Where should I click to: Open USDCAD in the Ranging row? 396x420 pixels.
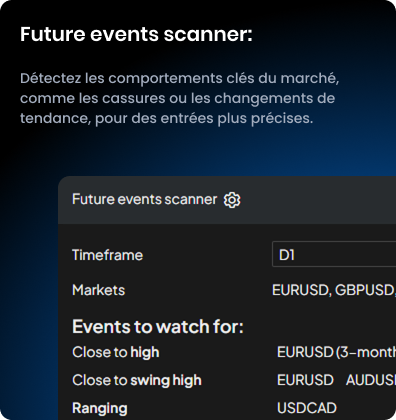[307, 408]
